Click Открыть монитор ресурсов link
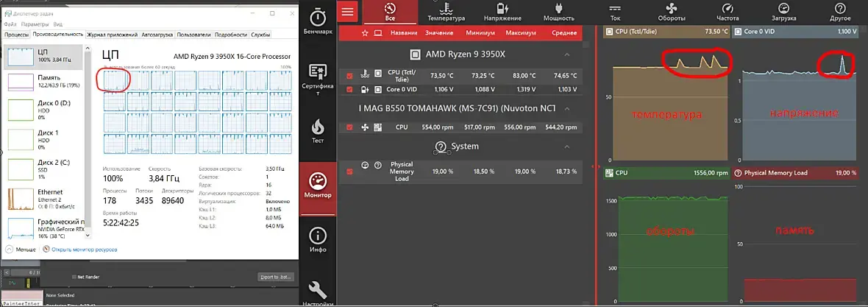The height and width of the screenshot is (307, 868). [x=84, y=250]
